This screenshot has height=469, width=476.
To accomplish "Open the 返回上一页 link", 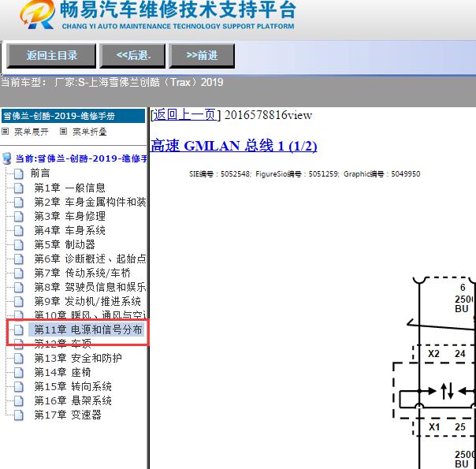I will (x=185, y=115).
